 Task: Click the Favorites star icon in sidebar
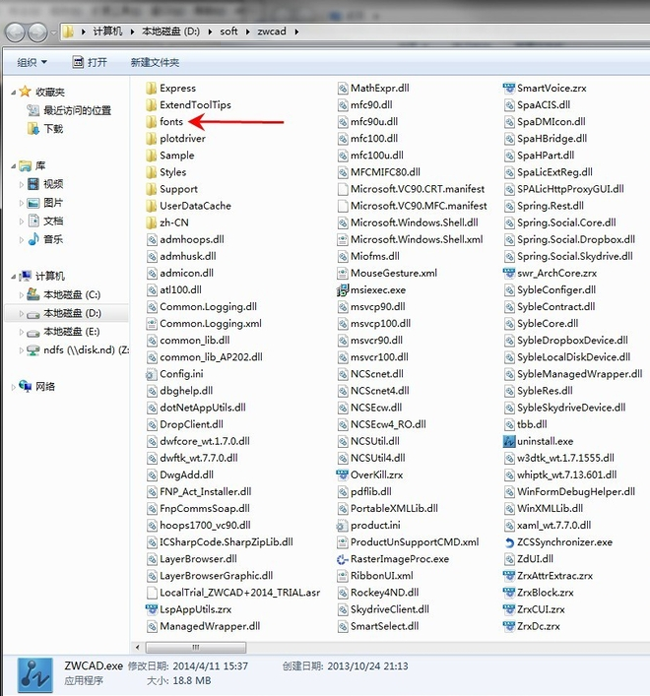pos(25,91)
